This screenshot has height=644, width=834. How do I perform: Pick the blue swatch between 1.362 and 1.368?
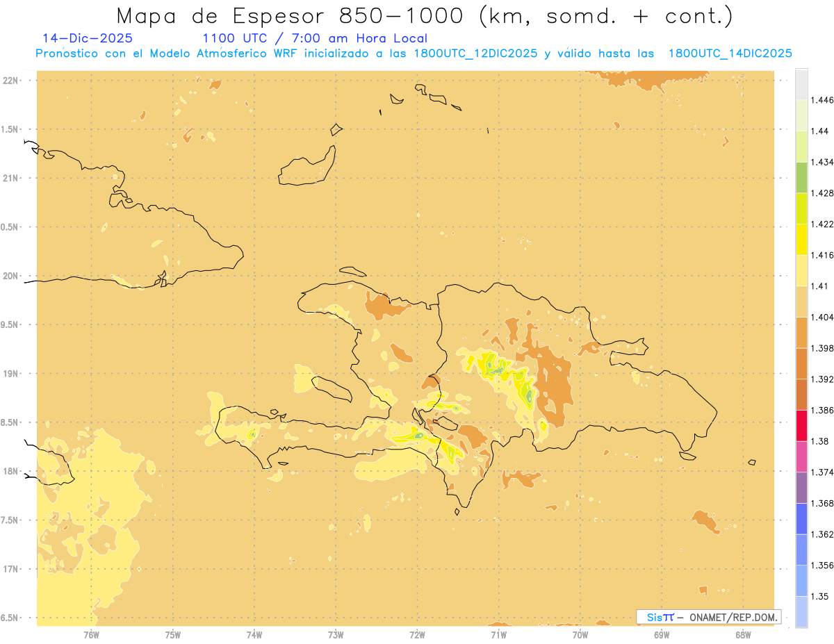point(801,518)
